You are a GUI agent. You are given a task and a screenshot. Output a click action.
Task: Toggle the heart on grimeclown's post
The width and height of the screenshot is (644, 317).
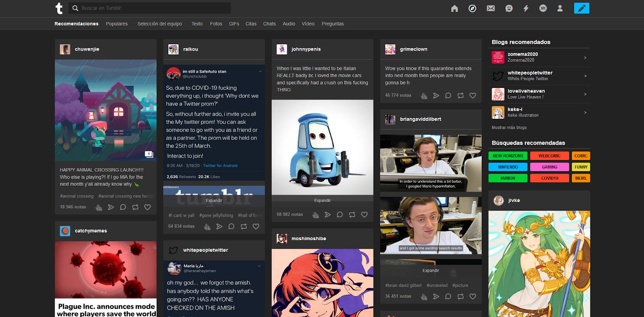473,96
